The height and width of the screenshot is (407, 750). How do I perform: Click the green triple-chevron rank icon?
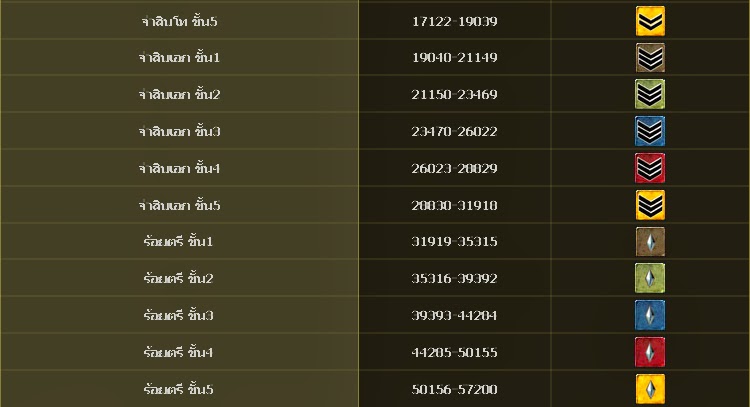tap(650, 94)
